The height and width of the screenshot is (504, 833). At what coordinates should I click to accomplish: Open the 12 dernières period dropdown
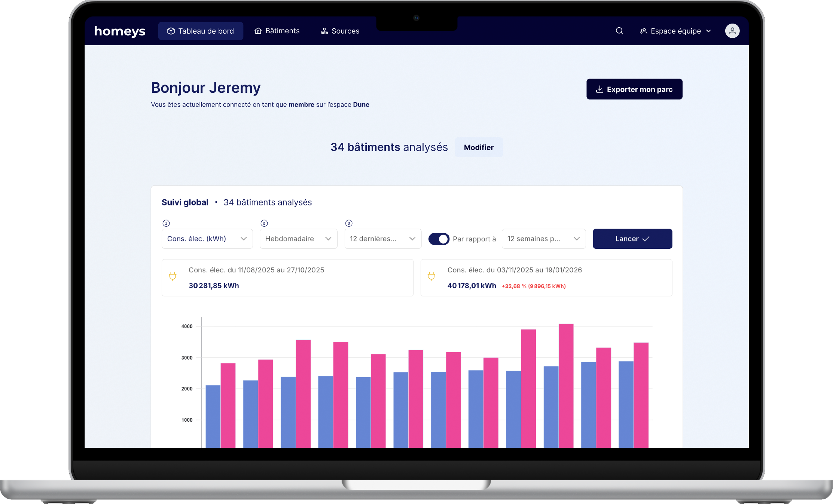tap(382, 239)
